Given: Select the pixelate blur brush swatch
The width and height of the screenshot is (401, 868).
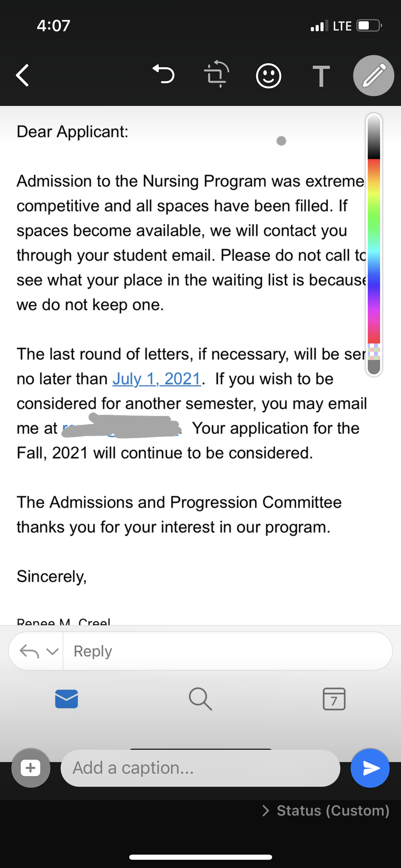Looking at the screenshot, I should pos(374,351).
